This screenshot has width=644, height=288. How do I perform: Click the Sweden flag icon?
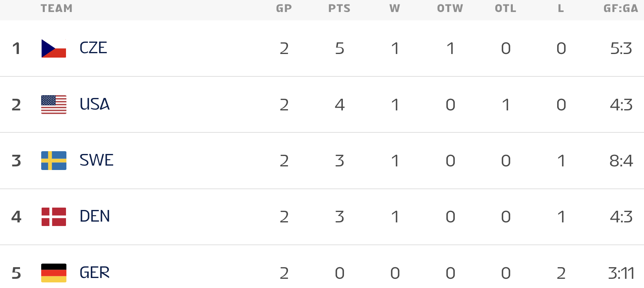coord(54,160)
